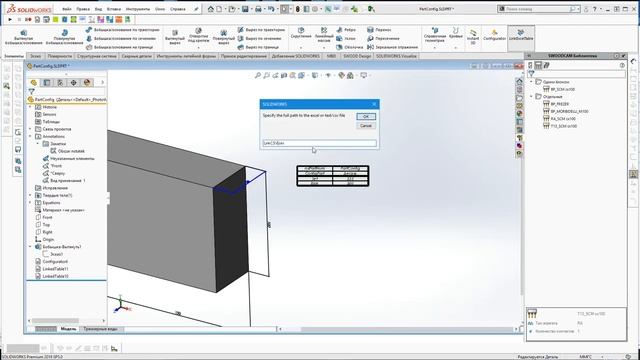Select Повернутая бобышка/основание revolve tool

click(64, 37)
